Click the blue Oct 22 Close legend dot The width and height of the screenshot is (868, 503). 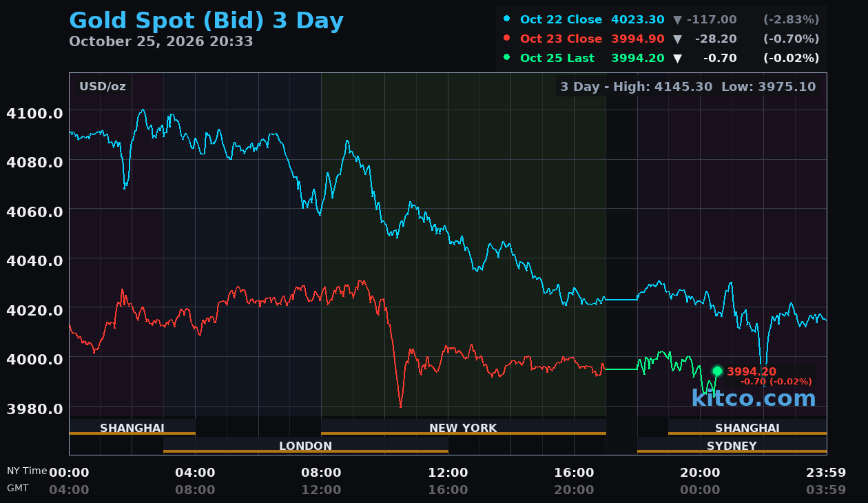pyautogui.click(x=507, y=19)
